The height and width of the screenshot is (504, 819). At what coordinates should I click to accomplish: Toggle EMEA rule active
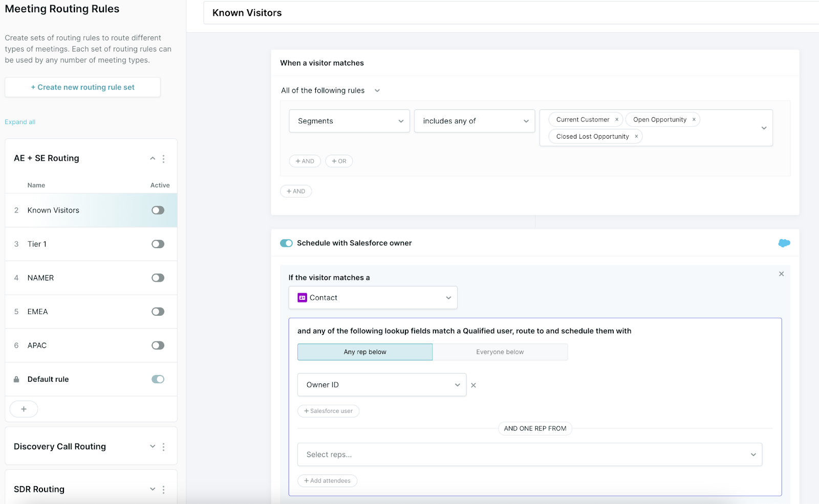(x=158, y=312)
